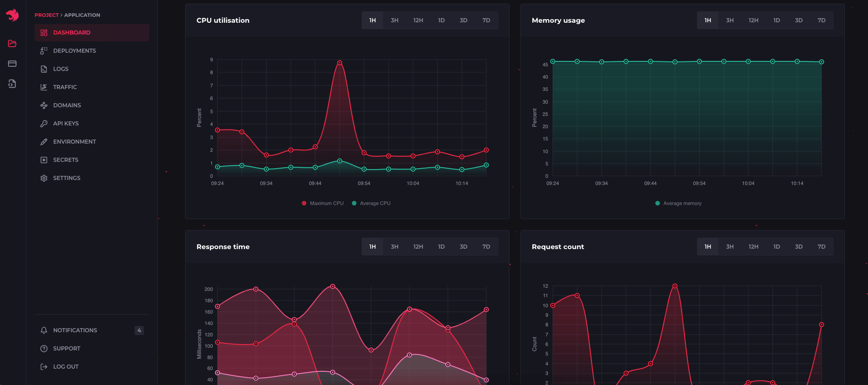Toggle Average CPU series in legend
This screenshot has height=385, width=868.
click(x=371, y=203)
